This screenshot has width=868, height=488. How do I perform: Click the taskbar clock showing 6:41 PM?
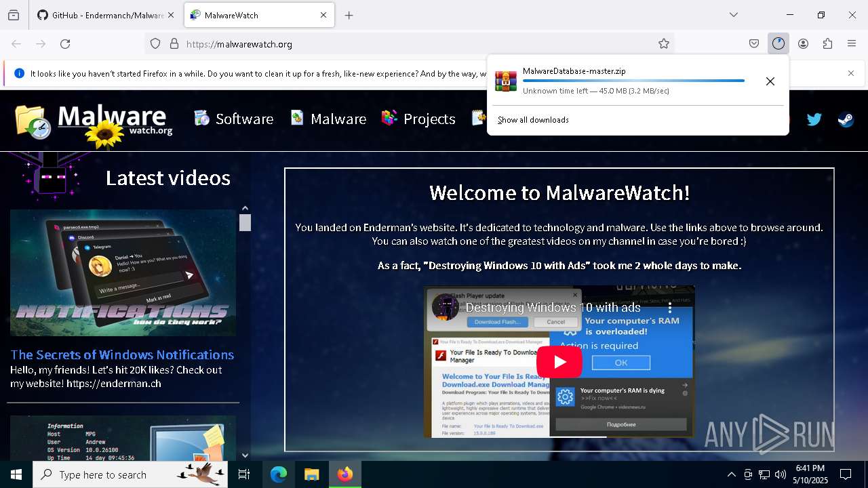tap(810, 474)
